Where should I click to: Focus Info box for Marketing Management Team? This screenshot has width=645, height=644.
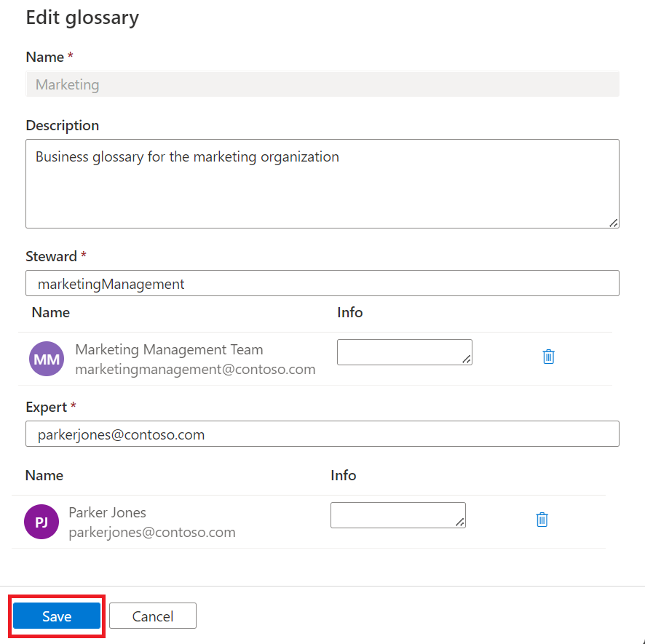[x=402, y=351]
